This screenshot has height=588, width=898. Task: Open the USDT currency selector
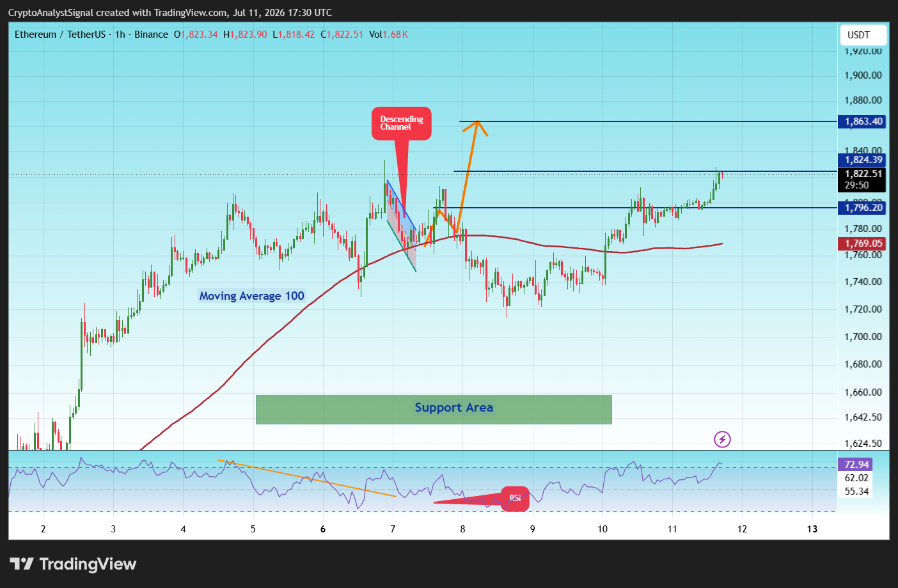863,35
